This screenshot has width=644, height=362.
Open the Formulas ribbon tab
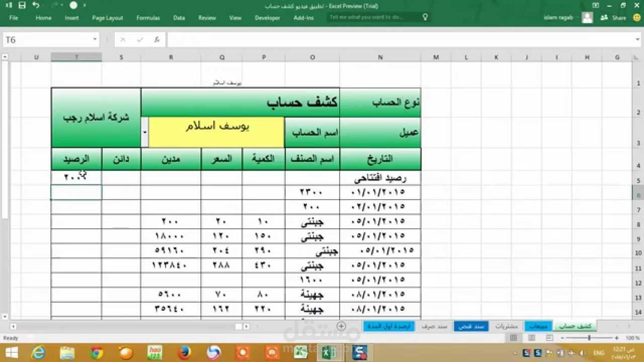click(x=148, y=18)
